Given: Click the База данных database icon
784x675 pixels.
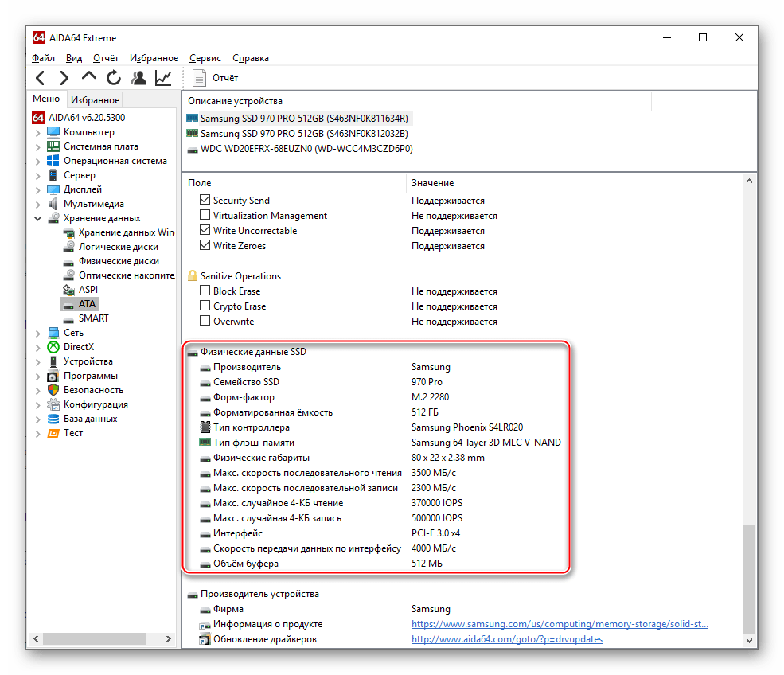Looking at the screenshot, I should tap(53, 419).
